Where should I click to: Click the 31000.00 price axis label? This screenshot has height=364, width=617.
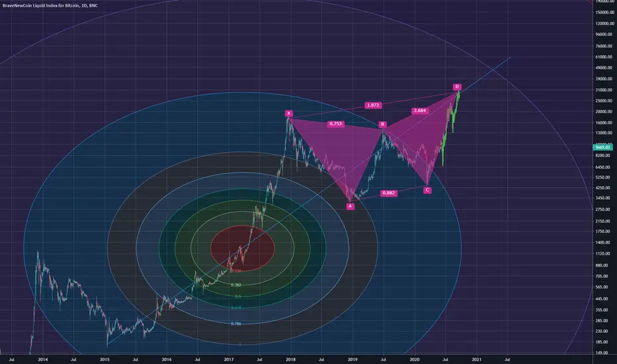point(605,90)
